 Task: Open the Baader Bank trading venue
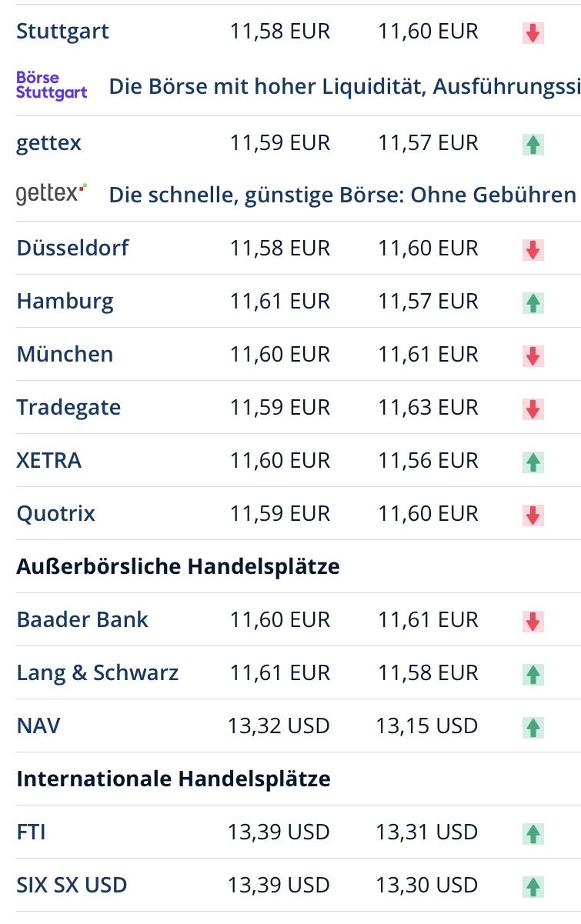(x=82, y=619)
